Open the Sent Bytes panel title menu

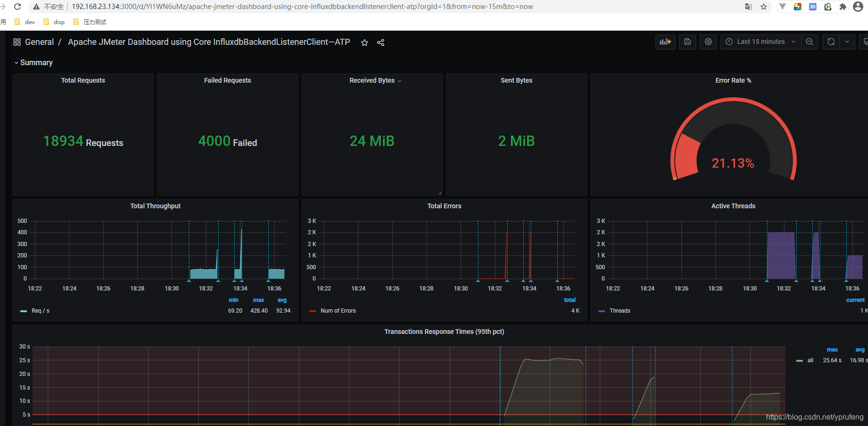pyautogui.click(x=517, y=80)
